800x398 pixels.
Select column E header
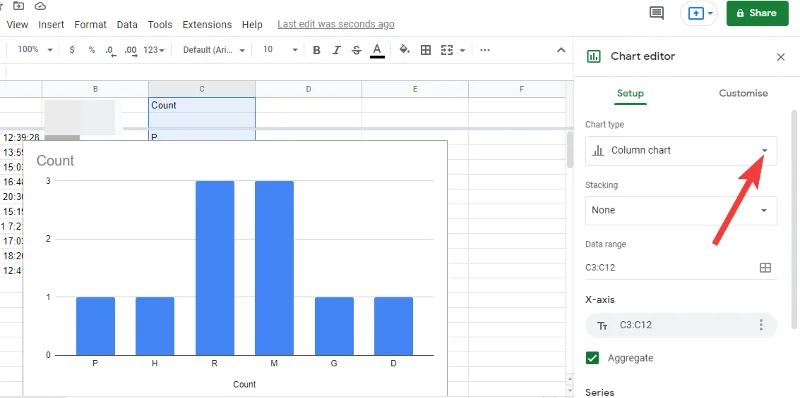415,89
